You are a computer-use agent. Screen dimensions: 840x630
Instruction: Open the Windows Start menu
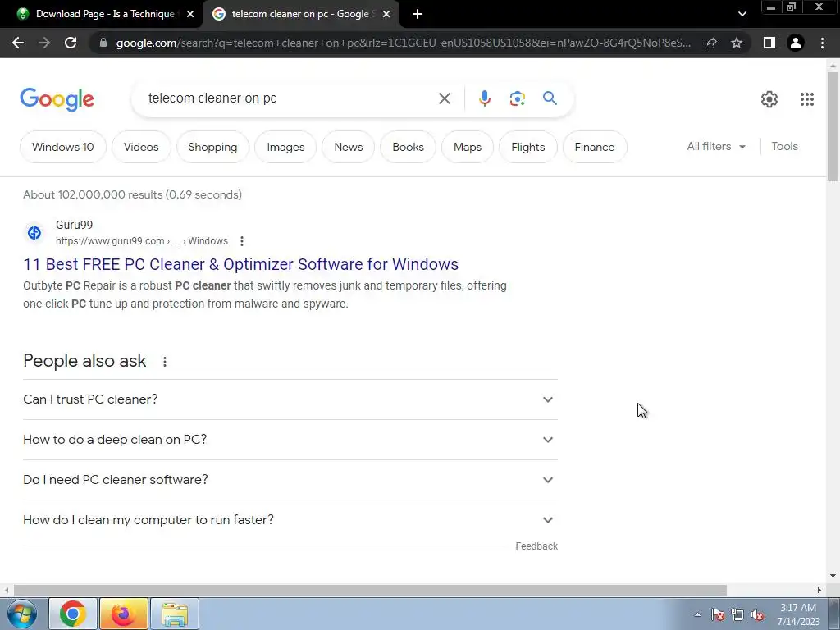[x=22, y=614]
